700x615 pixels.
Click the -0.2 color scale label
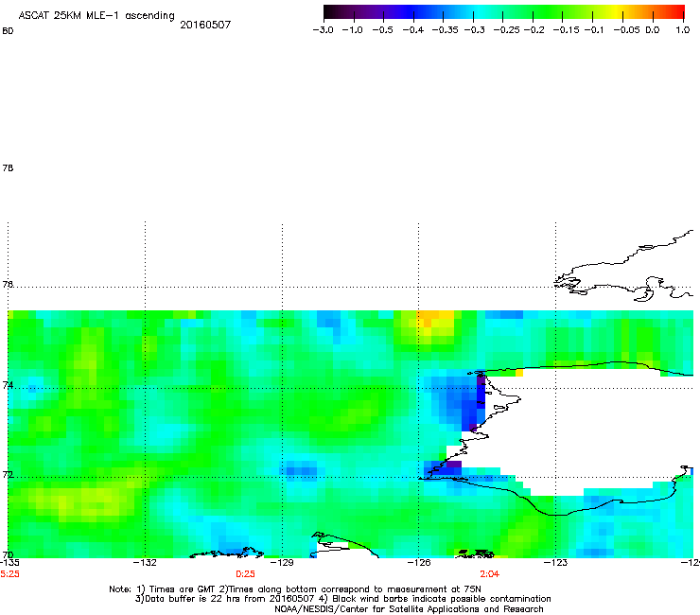534,30
